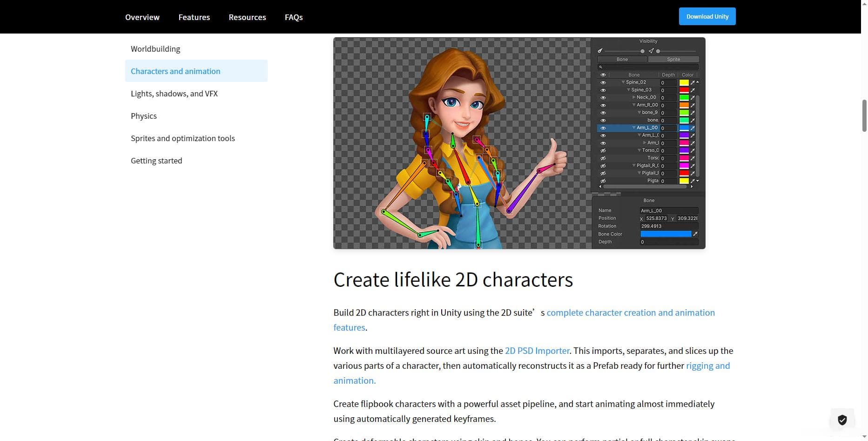Collapse the Arm_R_00 bone node
This screenshot has height=441, width=868.
click(634, 105)
